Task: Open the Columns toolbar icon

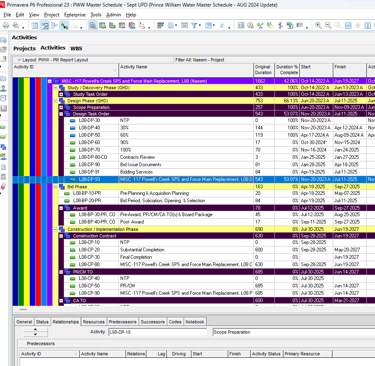Action: point(171,26)
